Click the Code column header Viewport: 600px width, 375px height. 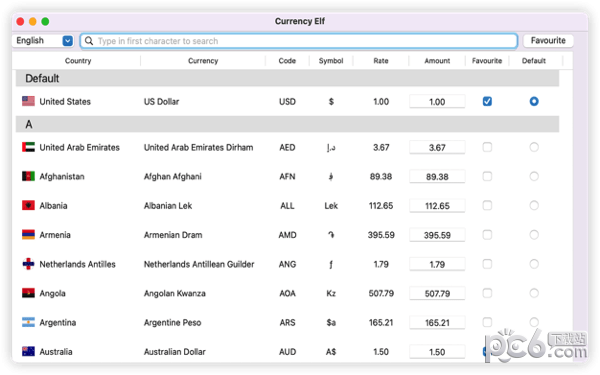pos(287,60)
